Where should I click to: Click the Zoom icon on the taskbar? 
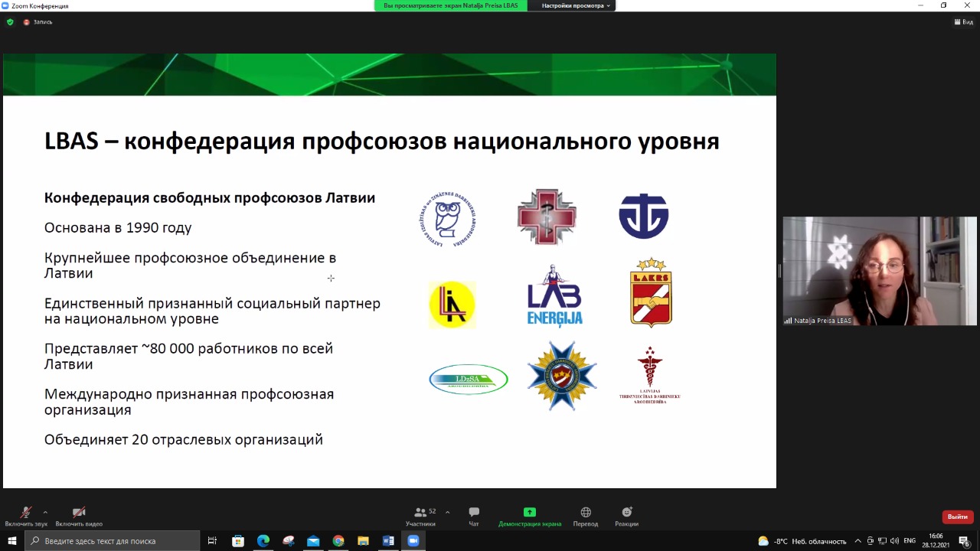point(413,541)
